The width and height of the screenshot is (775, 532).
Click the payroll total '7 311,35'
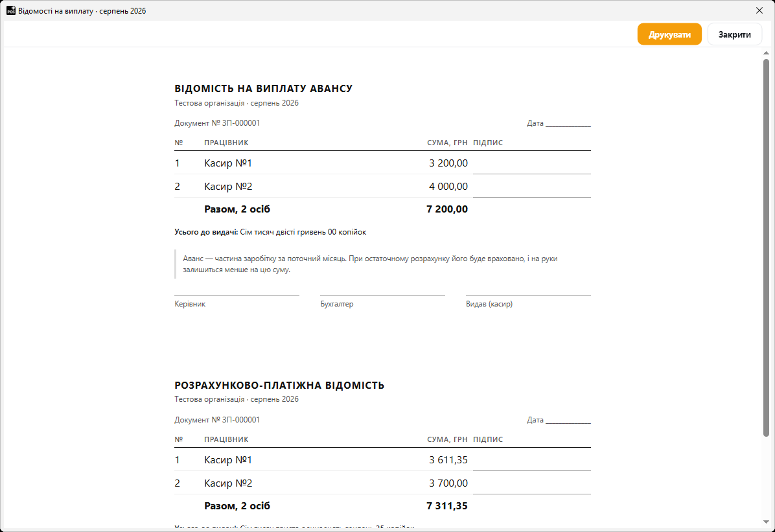[x=447, y=506]
